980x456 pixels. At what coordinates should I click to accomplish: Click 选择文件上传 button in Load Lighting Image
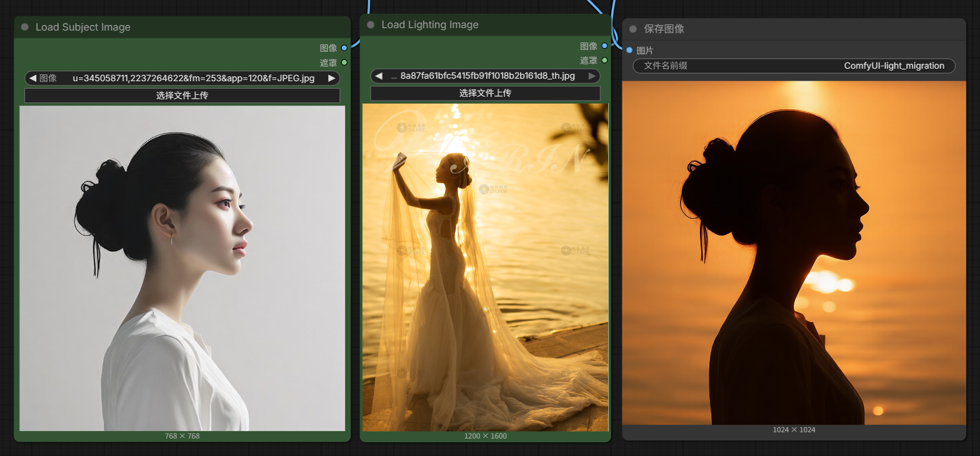(485, 93)
